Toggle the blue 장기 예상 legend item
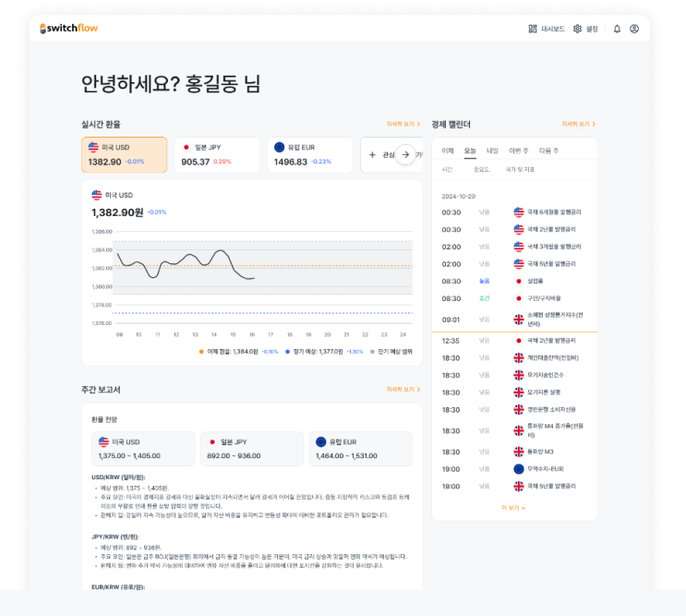 (x=324, y=352)
